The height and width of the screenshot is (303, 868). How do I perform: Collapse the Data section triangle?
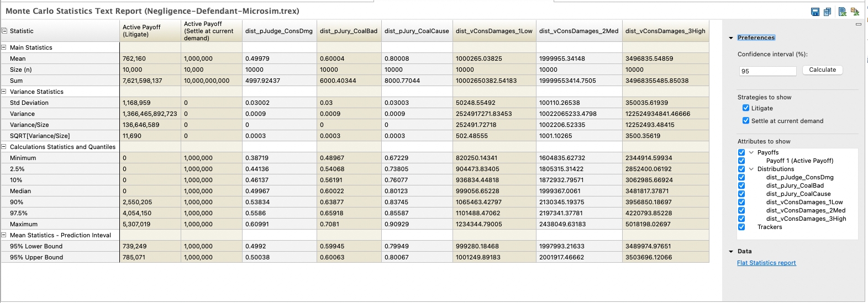[731, 252]
